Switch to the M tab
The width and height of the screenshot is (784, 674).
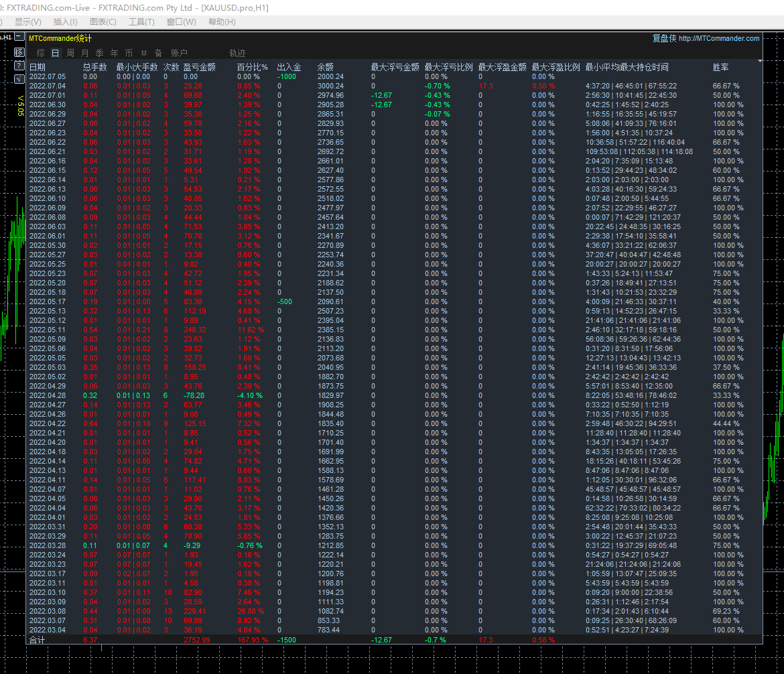(144, 53)
